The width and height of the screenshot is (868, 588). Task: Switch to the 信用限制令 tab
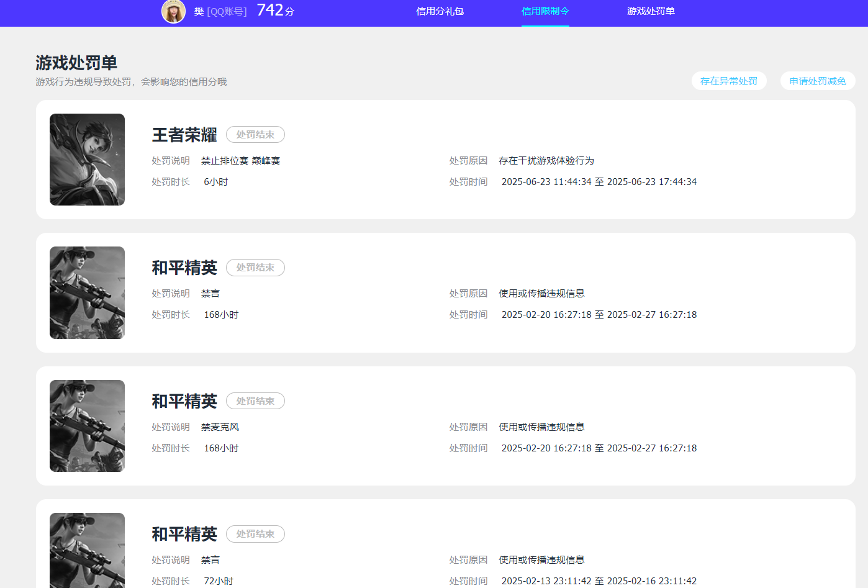pyautogui.click(x=545, y=11)
